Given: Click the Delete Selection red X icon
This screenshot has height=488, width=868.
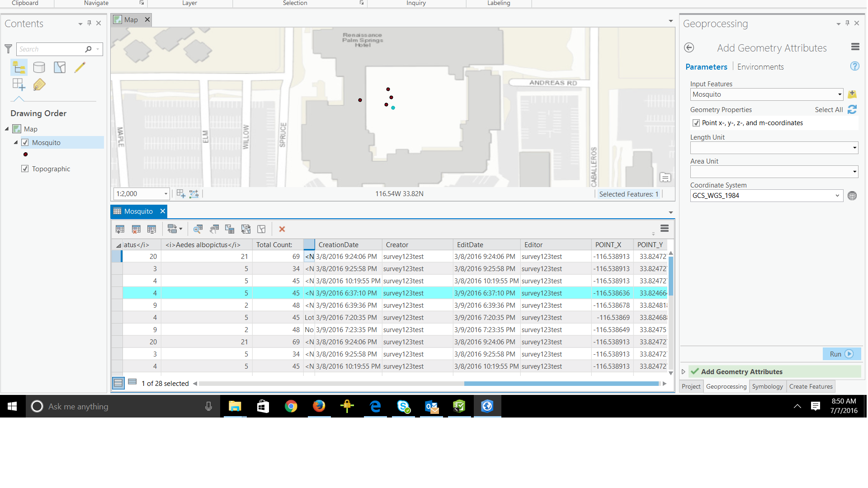Looking at the screenshot, I should click(x=282, y=230).
